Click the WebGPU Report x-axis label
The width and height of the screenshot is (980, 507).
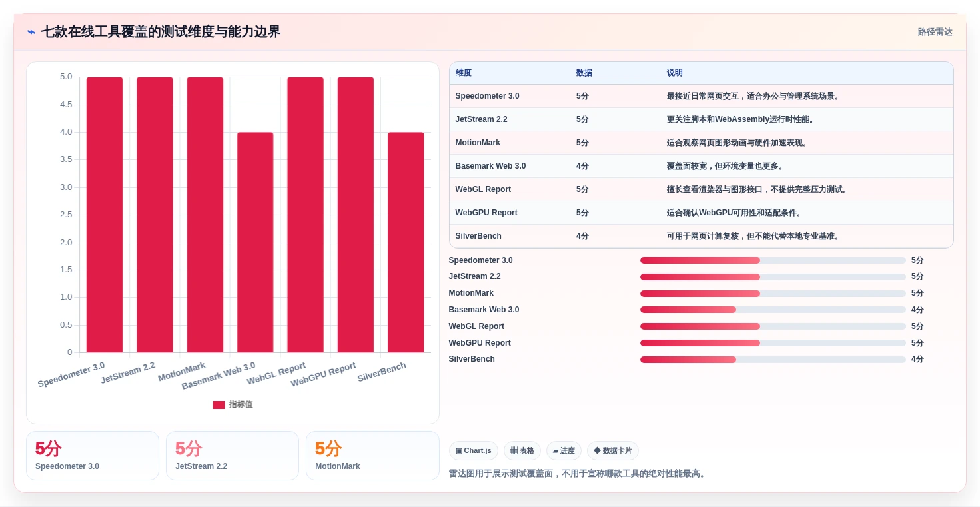[x=323, y=374]
